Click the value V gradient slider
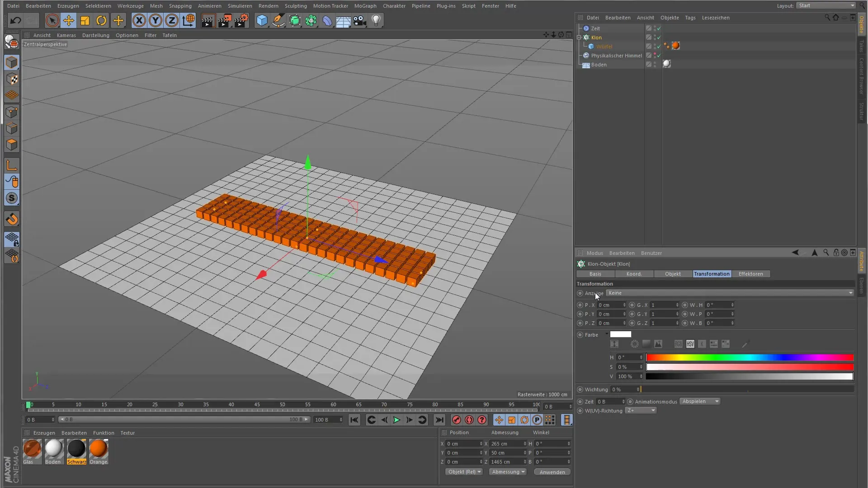868x488 pixels. click(750, 376)
